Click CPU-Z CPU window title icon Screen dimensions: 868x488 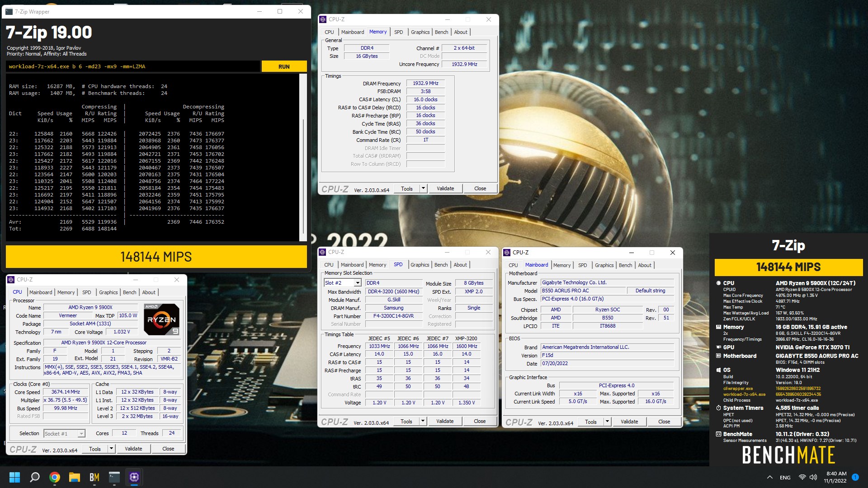click(x=11, y=280)
